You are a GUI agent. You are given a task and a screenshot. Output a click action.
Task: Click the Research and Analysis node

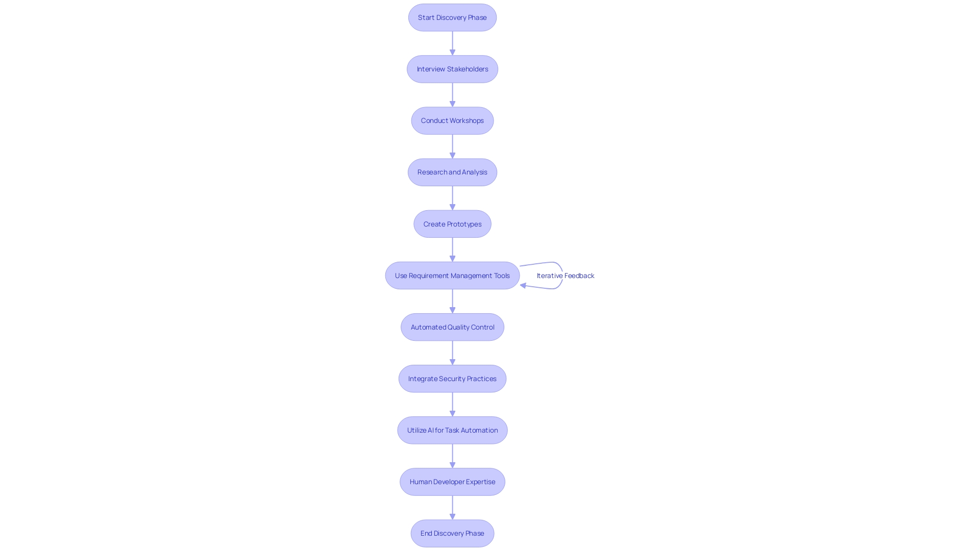tap(452, 171)
